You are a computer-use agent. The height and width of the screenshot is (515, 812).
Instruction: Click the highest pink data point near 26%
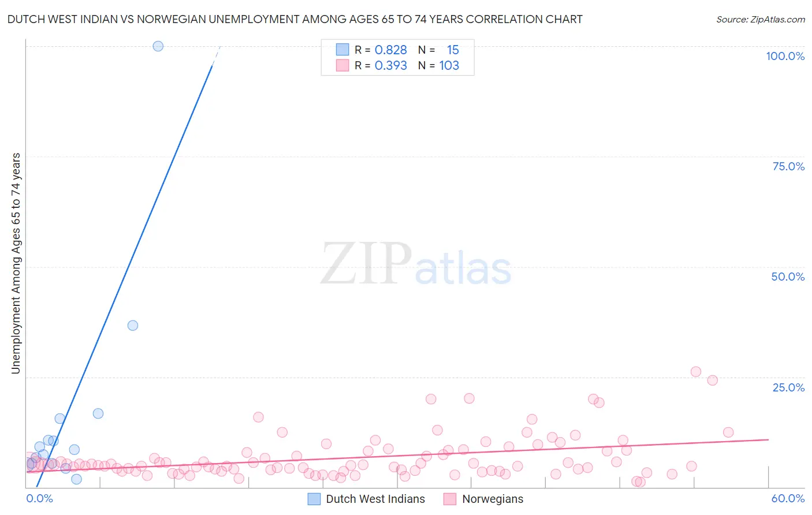(696, 372)
